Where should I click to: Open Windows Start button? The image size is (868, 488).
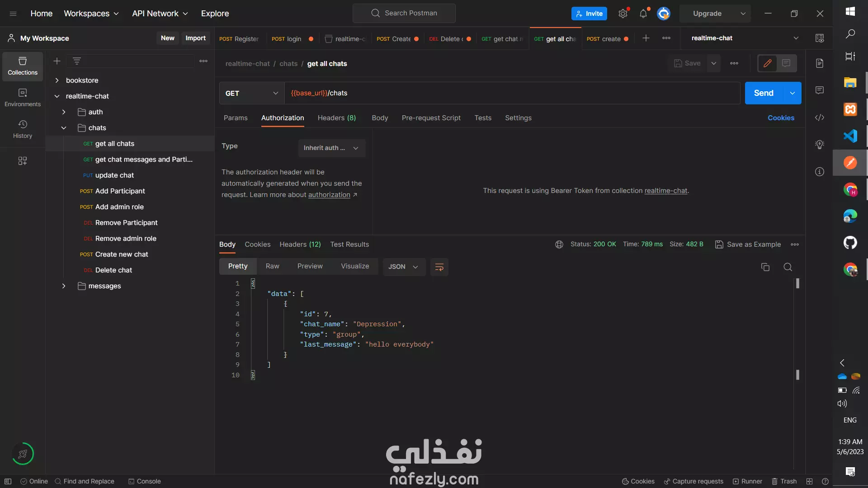coord(850,12)
